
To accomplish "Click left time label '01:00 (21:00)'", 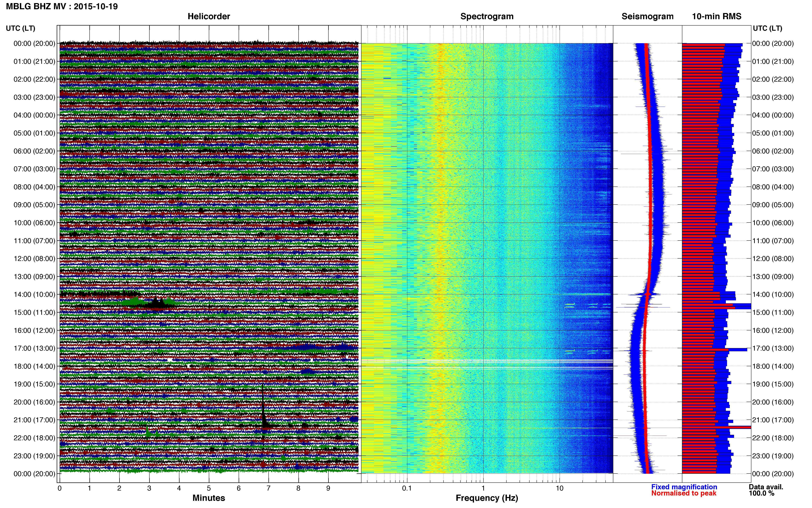I will coord(34,62).
